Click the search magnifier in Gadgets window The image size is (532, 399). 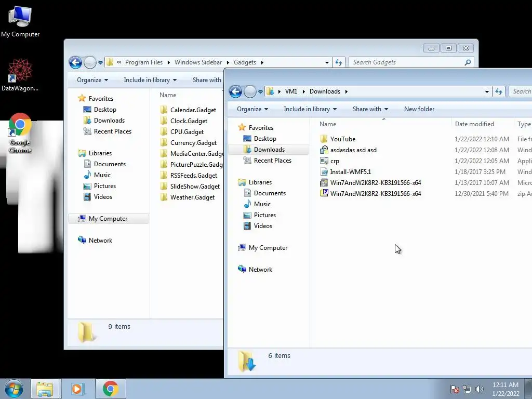468,62
